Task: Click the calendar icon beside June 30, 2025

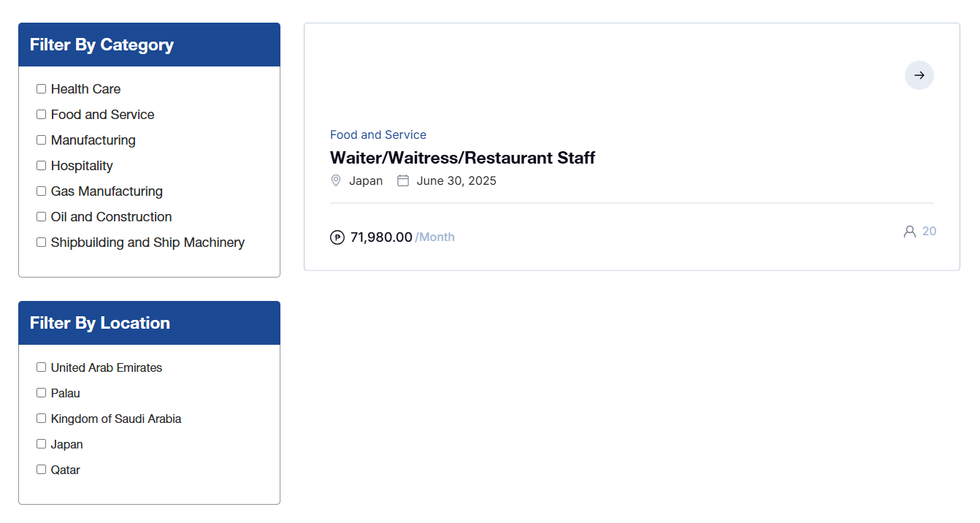Action: (x=403, y=180)
